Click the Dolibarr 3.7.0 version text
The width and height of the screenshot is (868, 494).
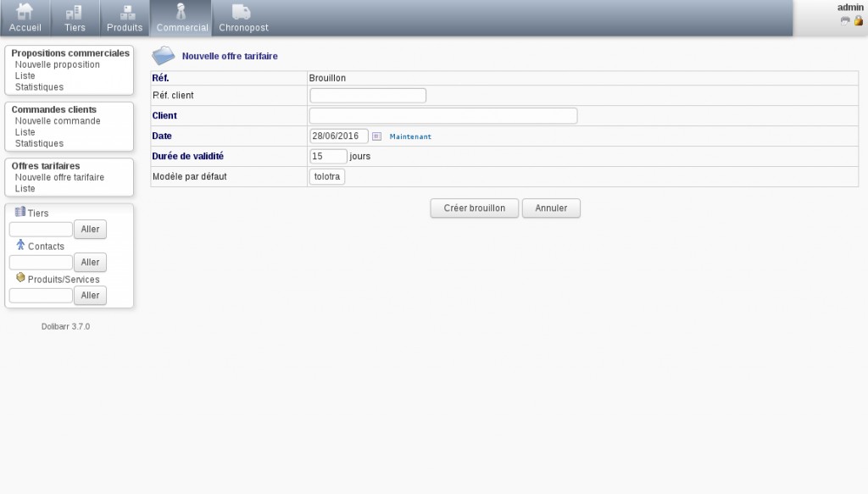pyautogui.click(x=65, y=327)
